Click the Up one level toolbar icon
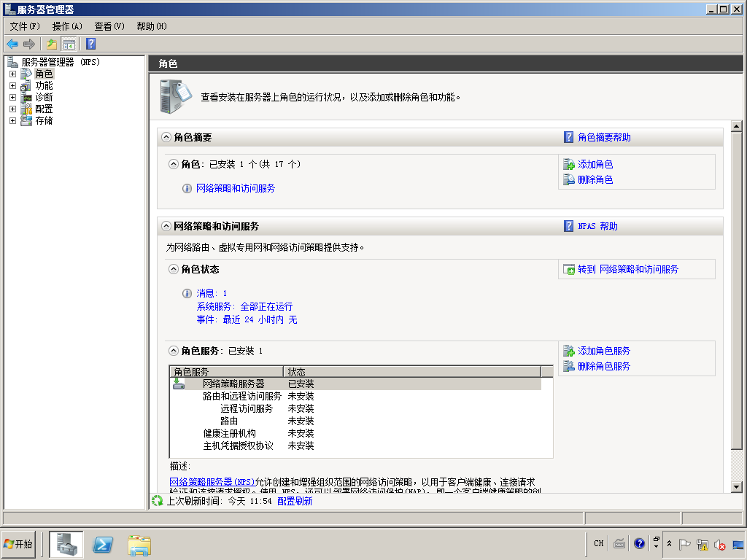The width and height of the screenshot is (747, 560). click(x=52, y=44)
